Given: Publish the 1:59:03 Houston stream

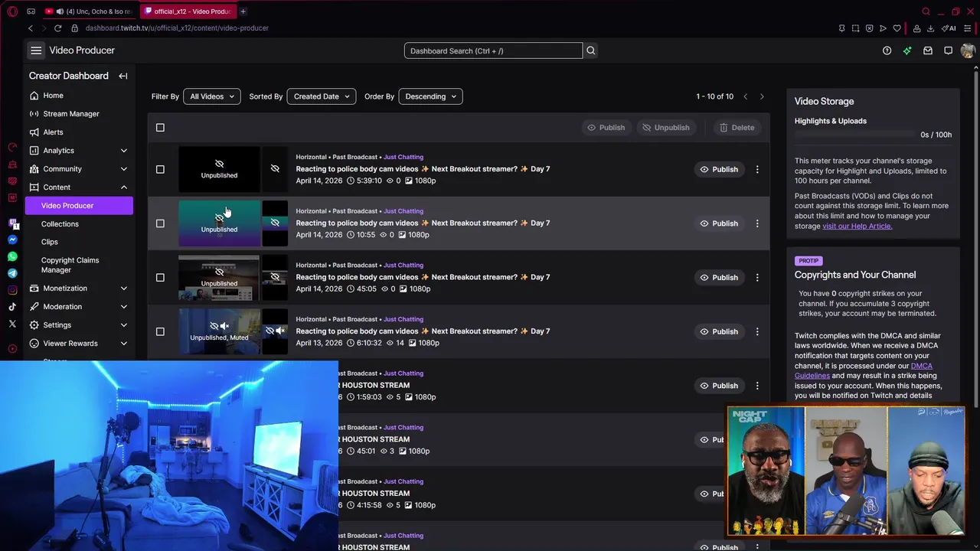Looking at the screenshot, I should [719, 386].
